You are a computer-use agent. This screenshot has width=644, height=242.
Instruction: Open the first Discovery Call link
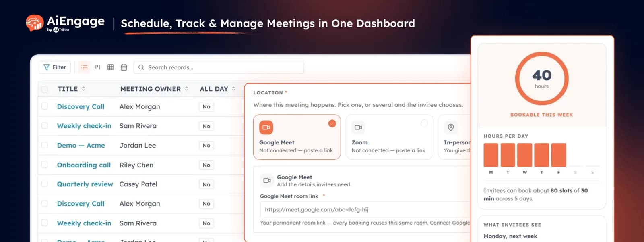click(x=80, y=106)
